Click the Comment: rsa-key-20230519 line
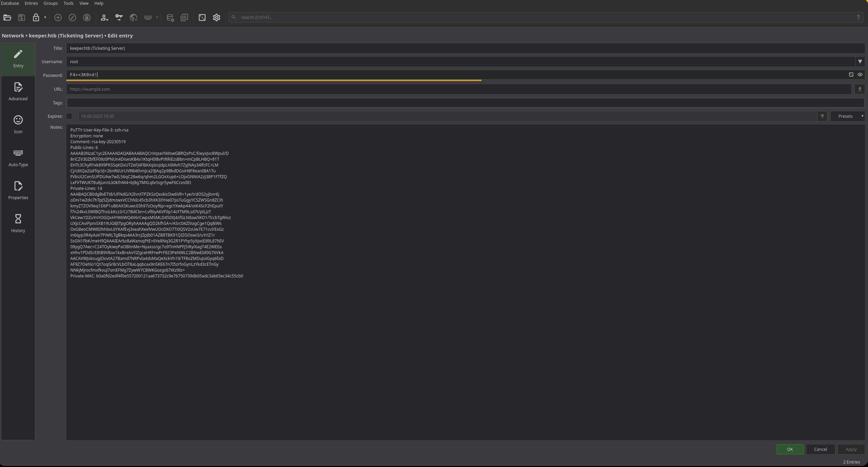This screenshot has height=467, width=868. coord(98,142)
